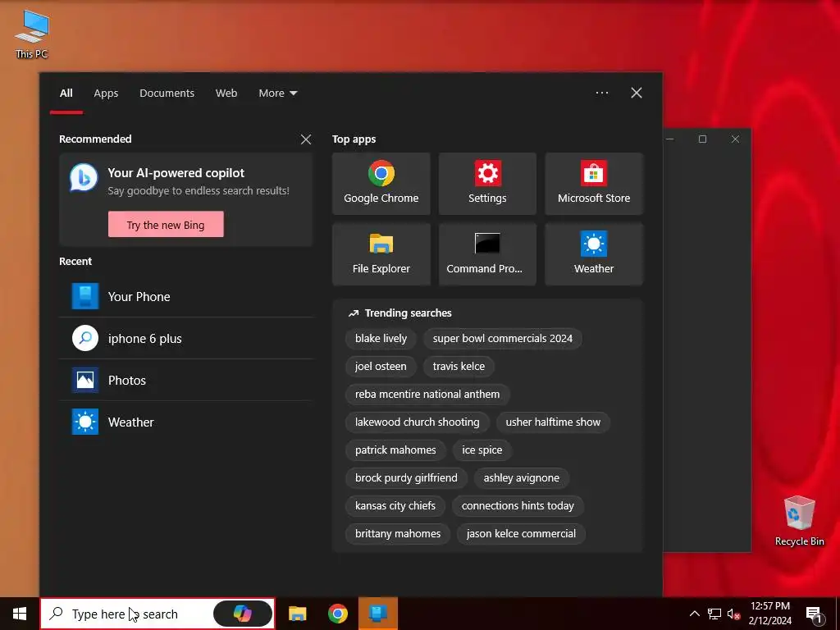Switch to the Web tab
Screen dimensions: 840x630
[x=226, y=94]
